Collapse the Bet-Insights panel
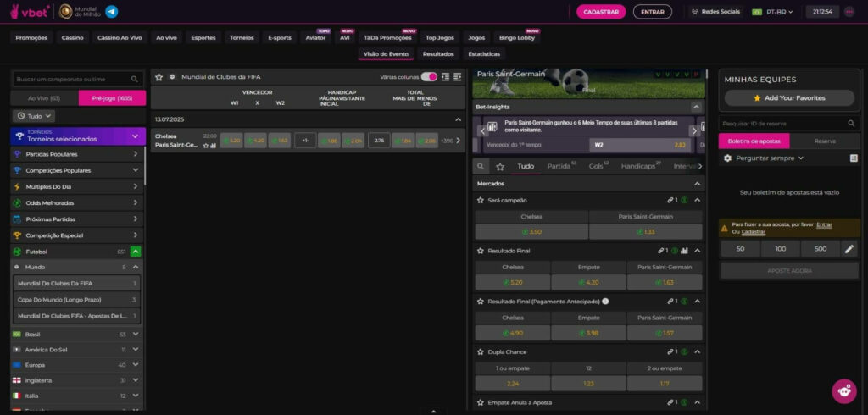This screenshot has width=868, height=415. click(x=697, y=107)
